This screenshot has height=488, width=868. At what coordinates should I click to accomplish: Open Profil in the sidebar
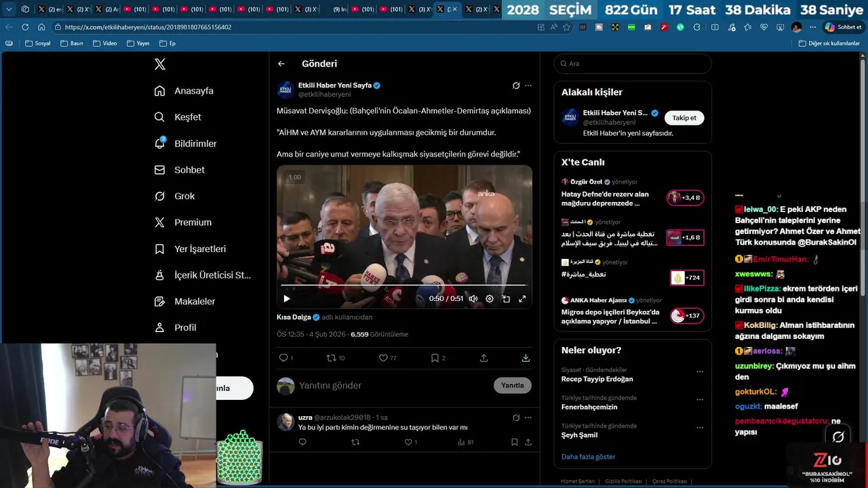[x=175, y=327]
